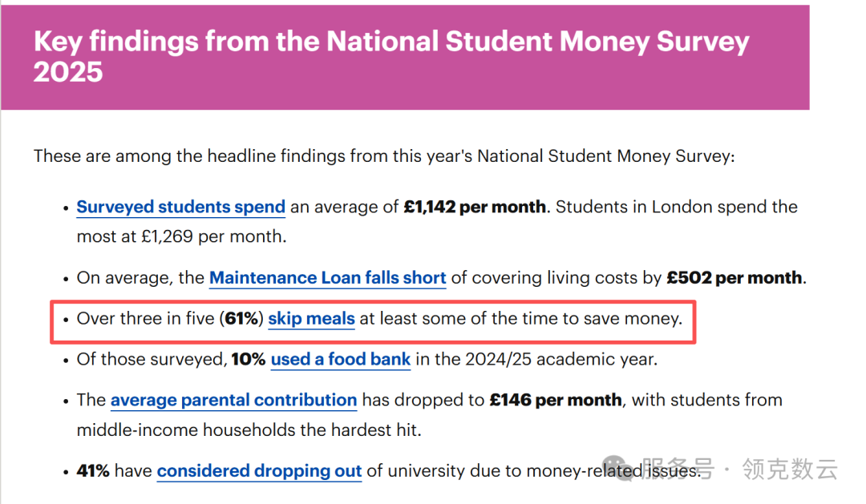Click the "headline findings" intro sentence
The width and height of the screenshot is (866, 504).
click(x=383, y=155)
